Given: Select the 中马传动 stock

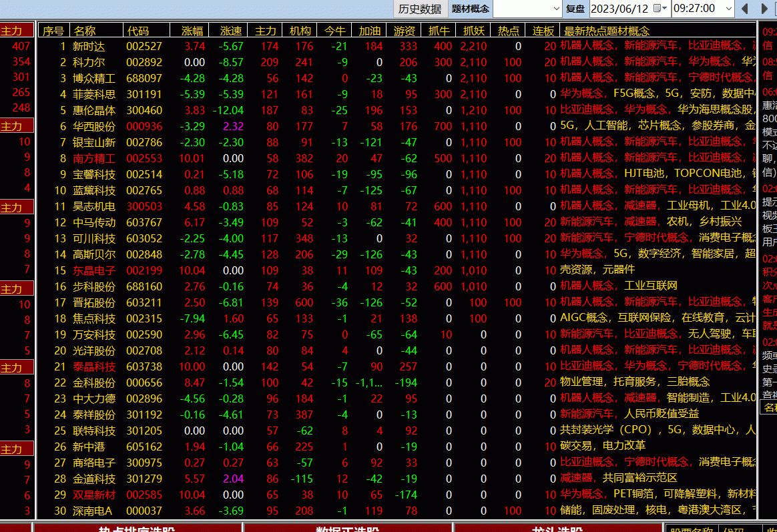Looking at the screenshot, I should (397, 222).
